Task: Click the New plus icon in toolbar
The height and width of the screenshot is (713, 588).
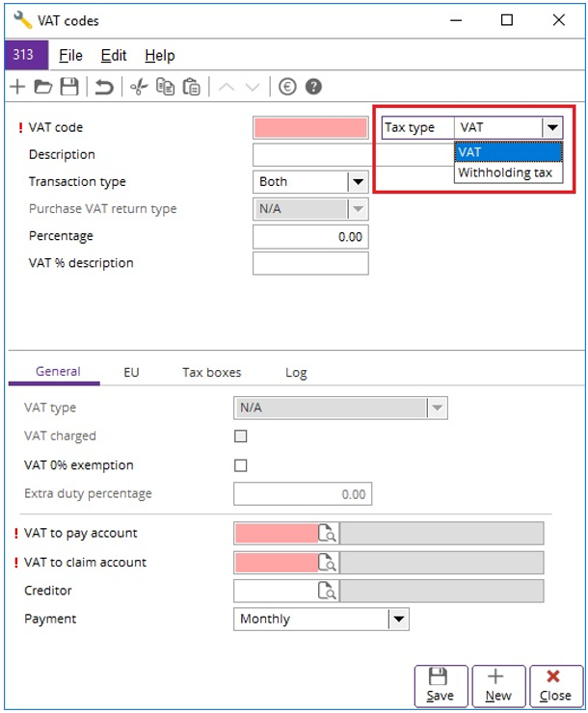Action: click(x=17, y=87)
